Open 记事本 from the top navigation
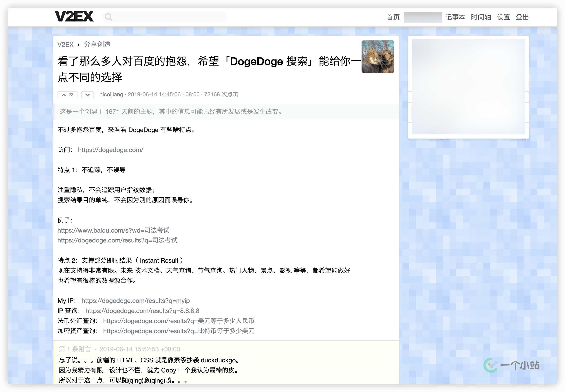565x392 pixels. coord(455,17)
